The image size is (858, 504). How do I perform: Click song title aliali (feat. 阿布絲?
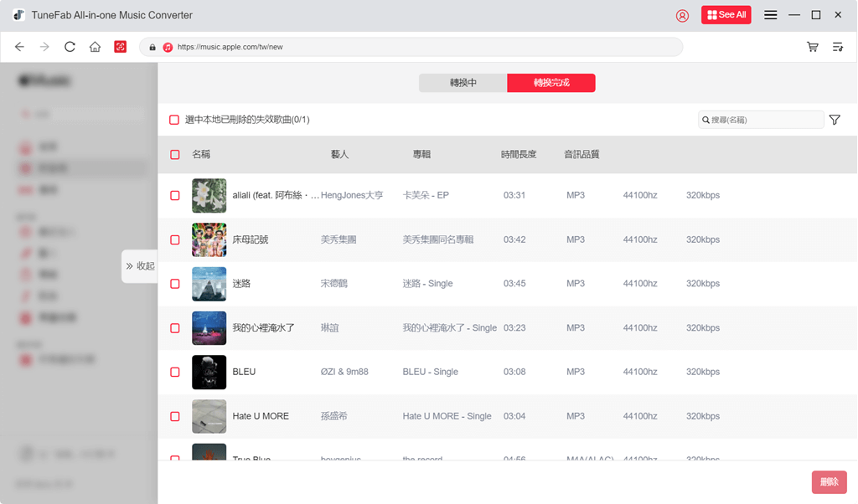coord(276,195)
